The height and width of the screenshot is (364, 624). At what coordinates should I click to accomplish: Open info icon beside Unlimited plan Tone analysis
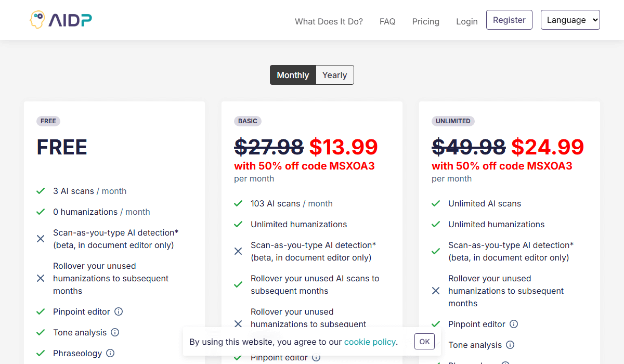(x=510, y=345)
